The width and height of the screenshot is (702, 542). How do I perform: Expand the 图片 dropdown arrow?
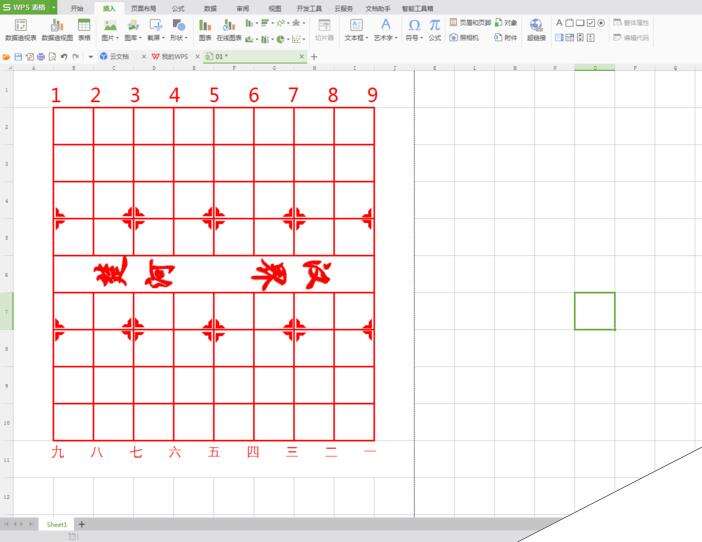click(x=117, y=38)
